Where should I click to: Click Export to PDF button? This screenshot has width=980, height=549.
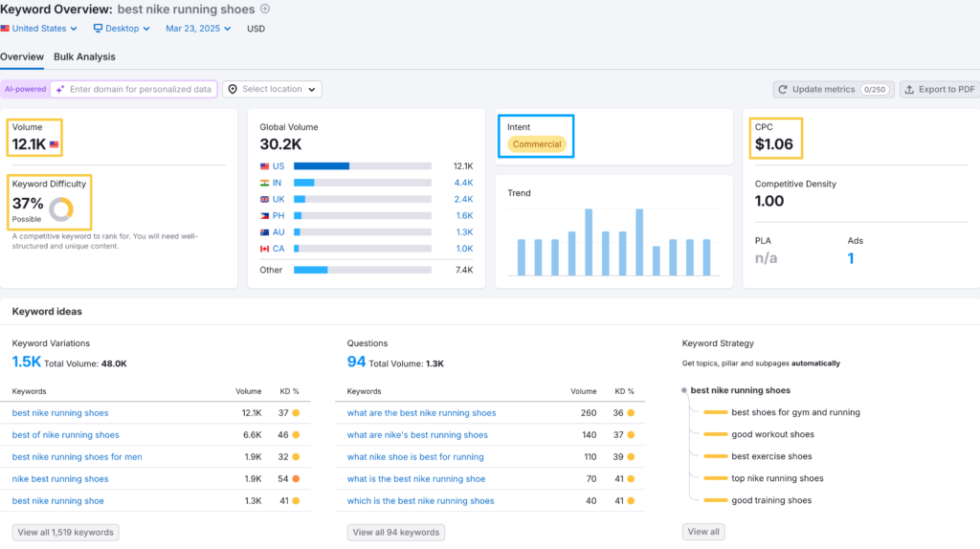click(x=939, y=89)
